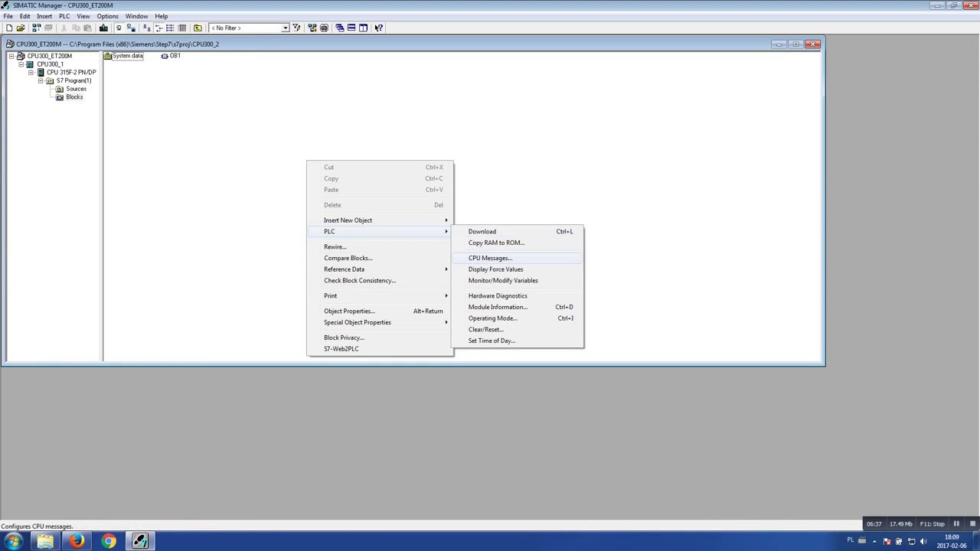Choose Operating Mode in submenu
This screenshot has height=551, width=980.
coord(518,318)
